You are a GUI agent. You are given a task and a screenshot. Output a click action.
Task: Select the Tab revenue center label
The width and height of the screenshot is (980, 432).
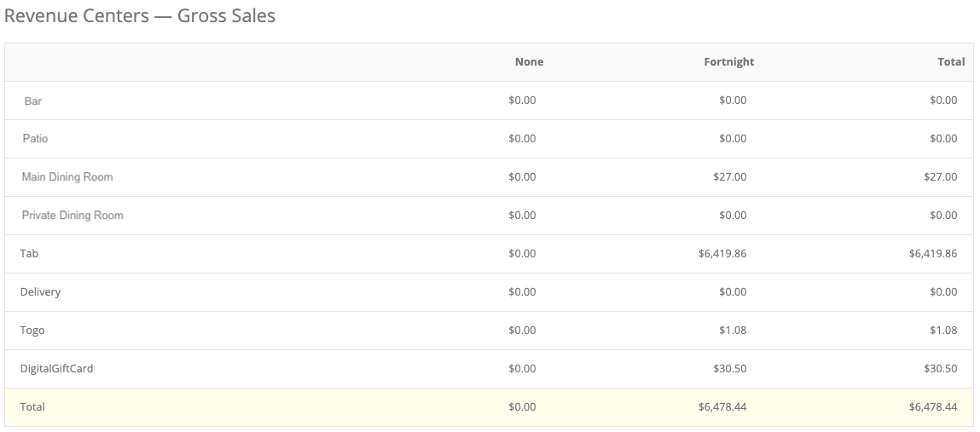pos(29,254)
